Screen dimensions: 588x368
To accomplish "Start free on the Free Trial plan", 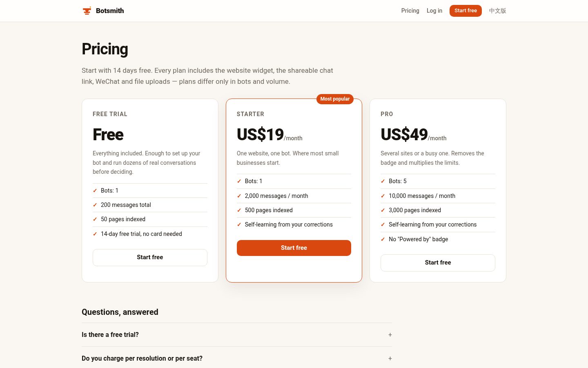I will tap(150, 258).
